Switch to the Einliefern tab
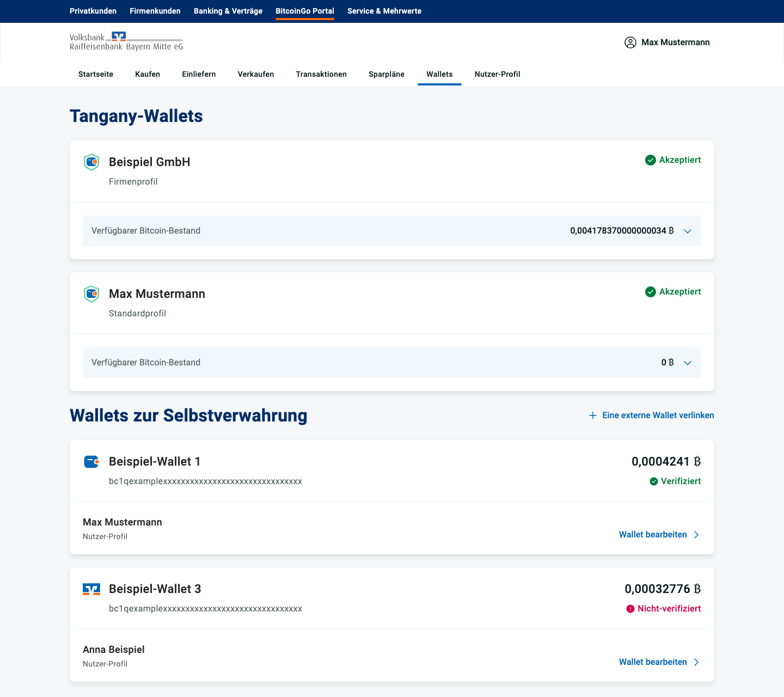The image size is (784, 697). [199, 74]
